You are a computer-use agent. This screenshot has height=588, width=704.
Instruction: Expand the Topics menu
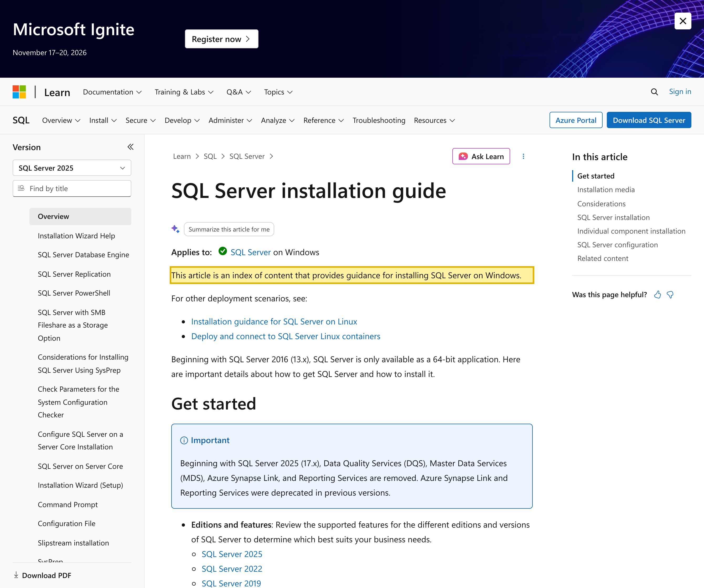click(278, 92)
